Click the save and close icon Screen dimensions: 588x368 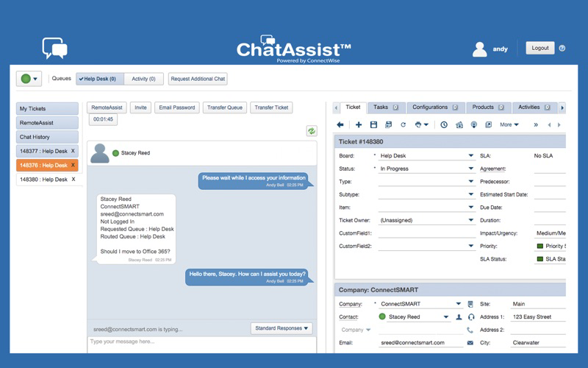[389, 124]
